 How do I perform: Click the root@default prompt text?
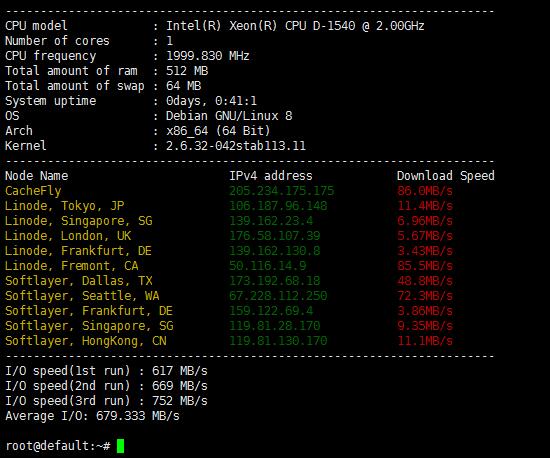58,446
